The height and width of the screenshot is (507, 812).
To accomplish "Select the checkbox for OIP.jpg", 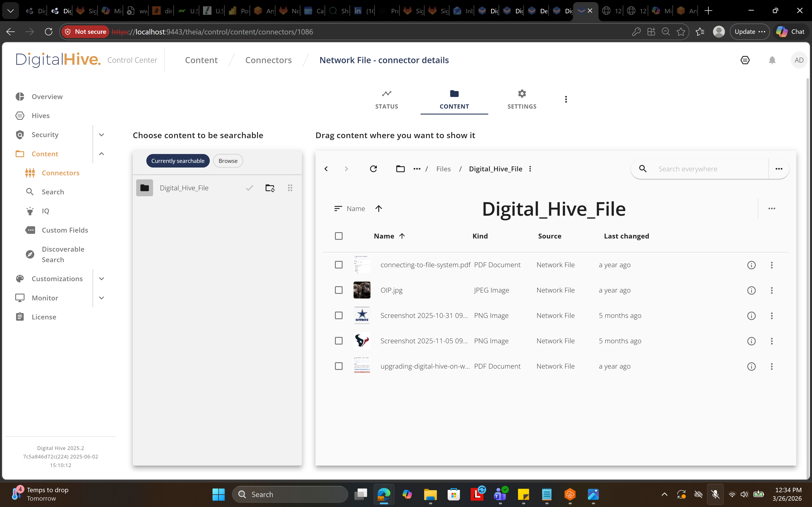I will [339, 290].
